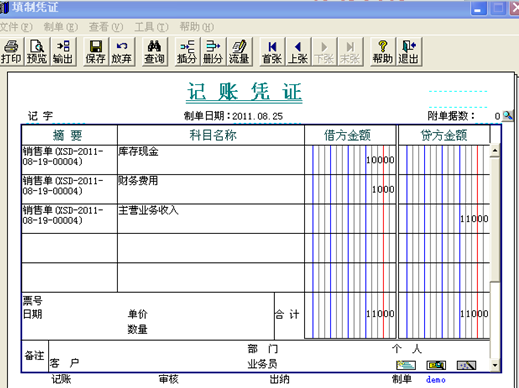This screenshot has width=519, height=388.
Task: Click the 数量 label
Action: click(137, 329)
